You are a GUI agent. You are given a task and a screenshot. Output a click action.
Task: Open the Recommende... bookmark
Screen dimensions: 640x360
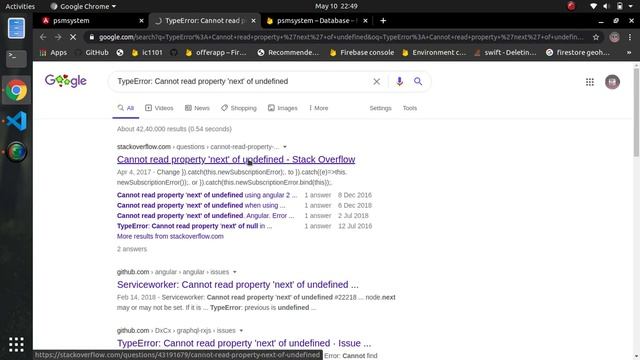pos(289,53)
